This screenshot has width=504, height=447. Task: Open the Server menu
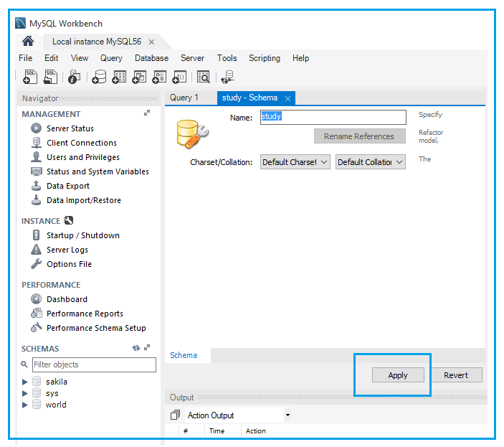click(x=192, y=58)
